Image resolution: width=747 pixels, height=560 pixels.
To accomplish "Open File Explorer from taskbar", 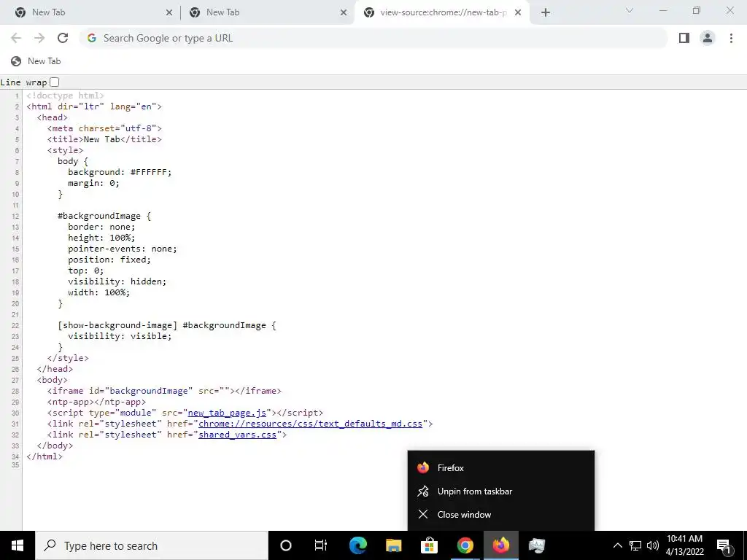I will click(393, 545).
